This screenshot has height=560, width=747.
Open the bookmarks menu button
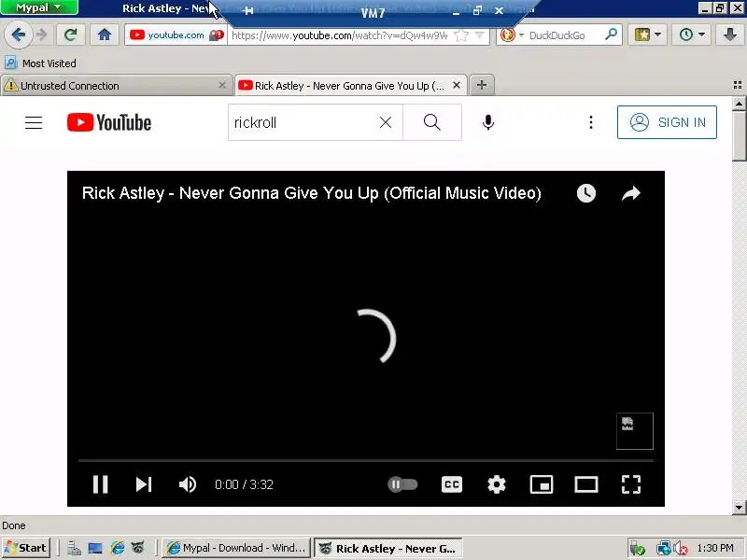[x=647, y=35]
